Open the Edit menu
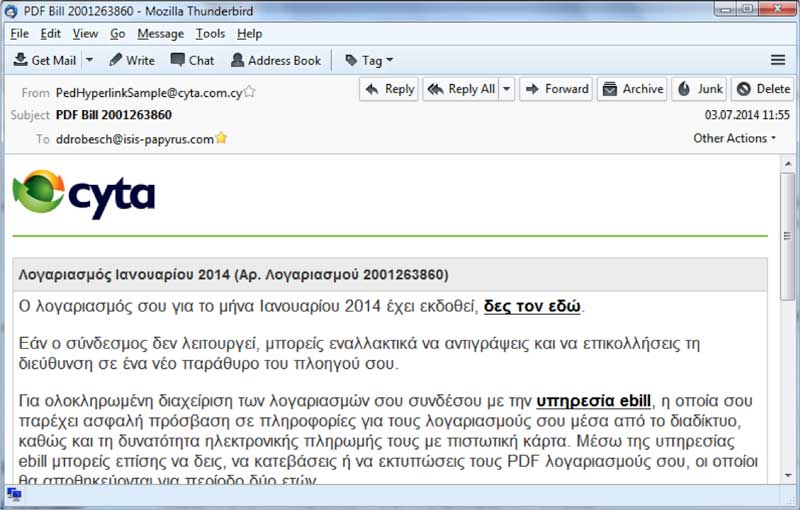 [51, 34]
